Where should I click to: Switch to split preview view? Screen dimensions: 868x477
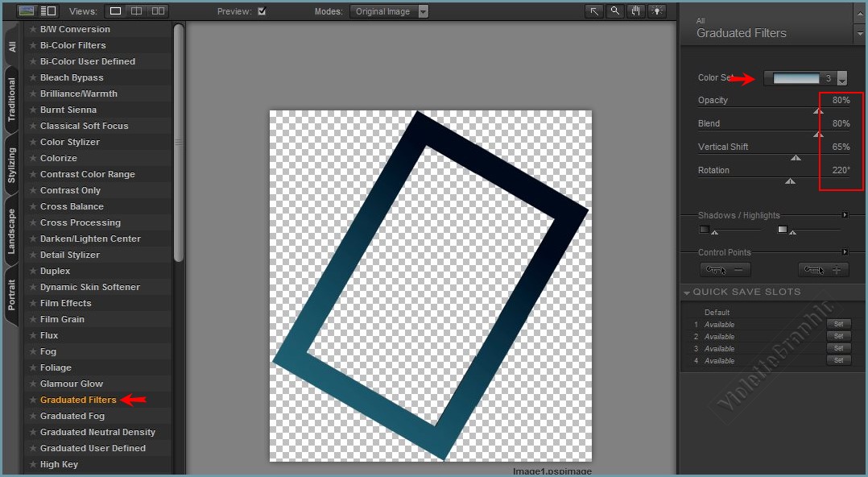136,11
